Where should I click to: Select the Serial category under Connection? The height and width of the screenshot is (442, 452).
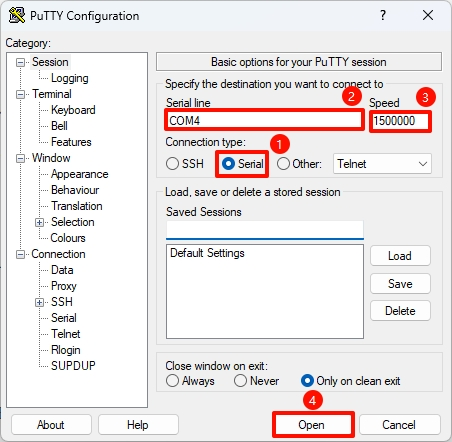pos(64,318)
